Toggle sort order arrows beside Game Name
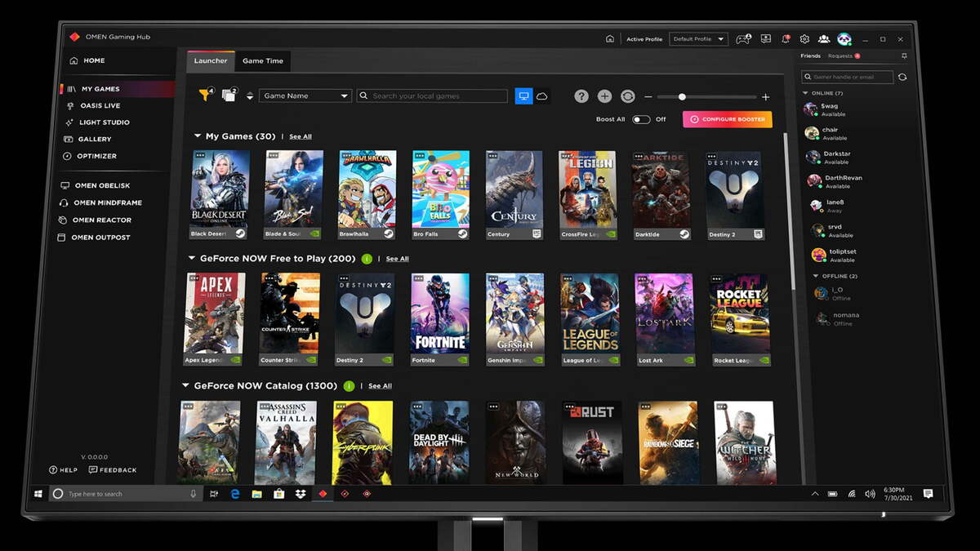The height and width of the screenshot is (551, 980). [x=249, y=96]
